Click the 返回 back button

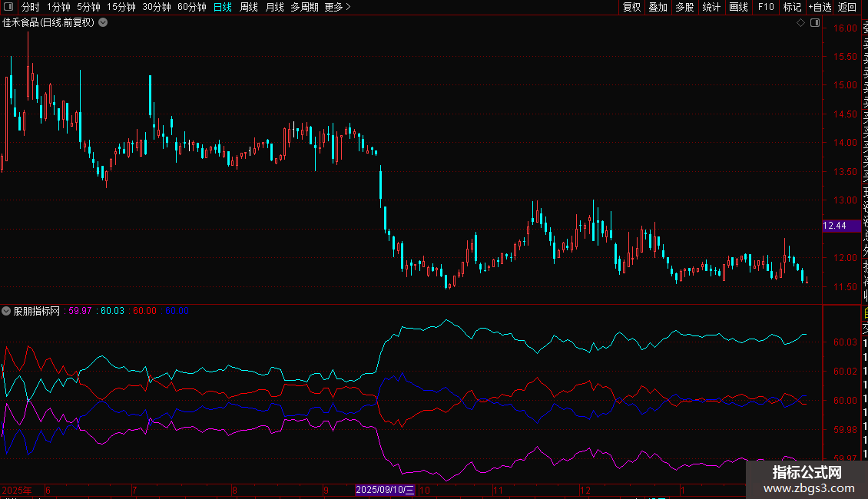[847, 7]
